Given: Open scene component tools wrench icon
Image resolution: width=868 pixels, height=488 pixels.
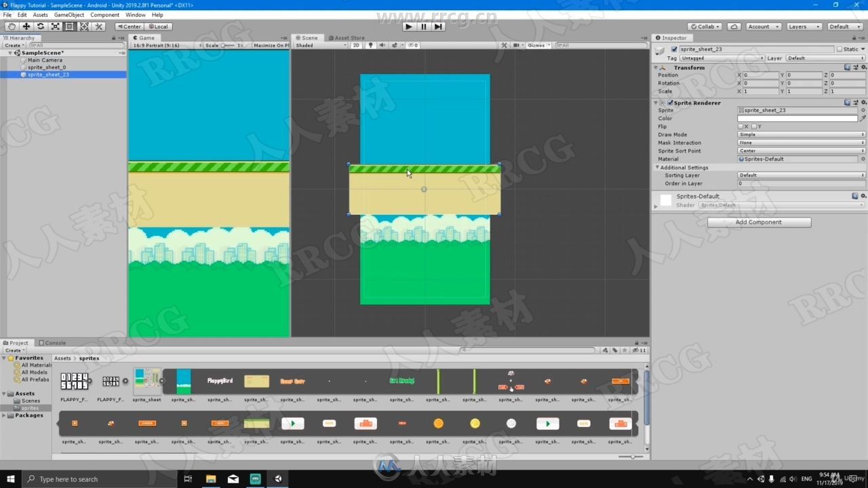Looking at the screenshot, I should click(x=504, y=45).
